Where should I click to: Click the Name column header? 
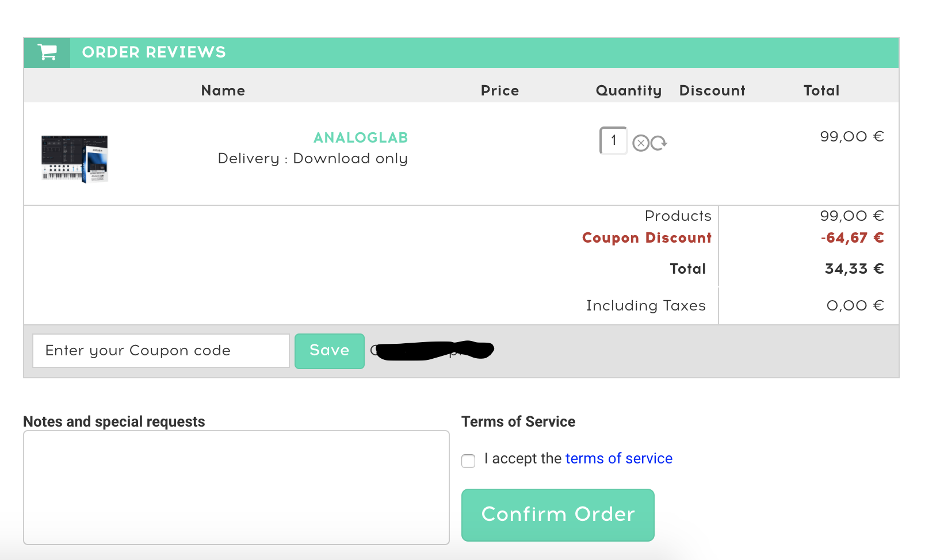tap(223, 90)
